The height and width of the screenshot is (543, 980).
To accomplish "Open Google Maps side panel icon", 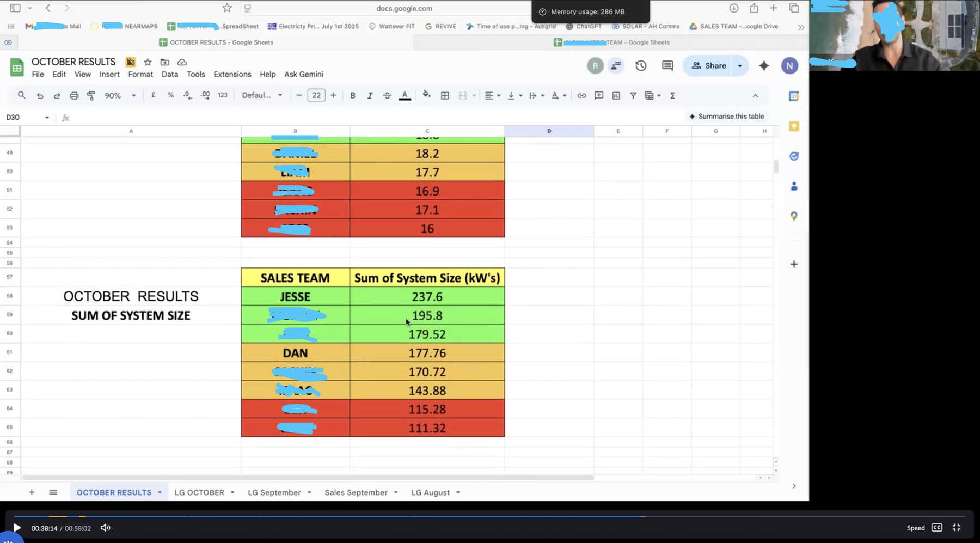I will (x=794, y=216).
